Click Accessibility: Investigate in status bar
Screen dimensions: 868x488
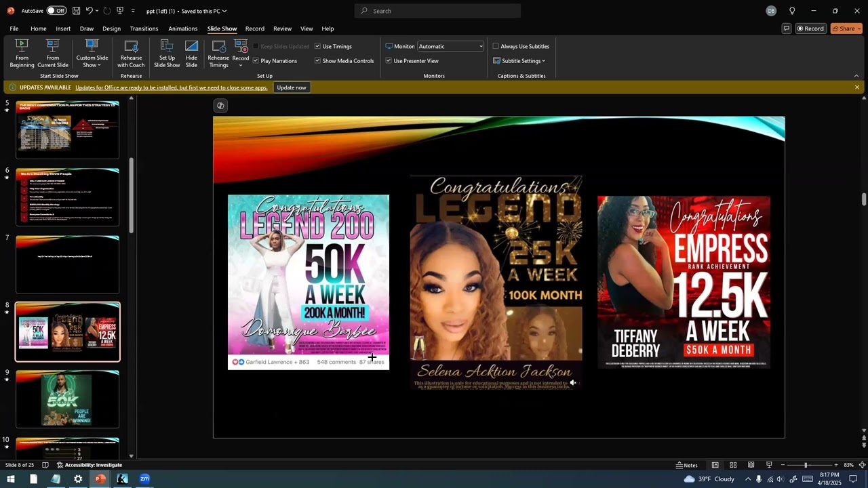[x=90, y=465]
